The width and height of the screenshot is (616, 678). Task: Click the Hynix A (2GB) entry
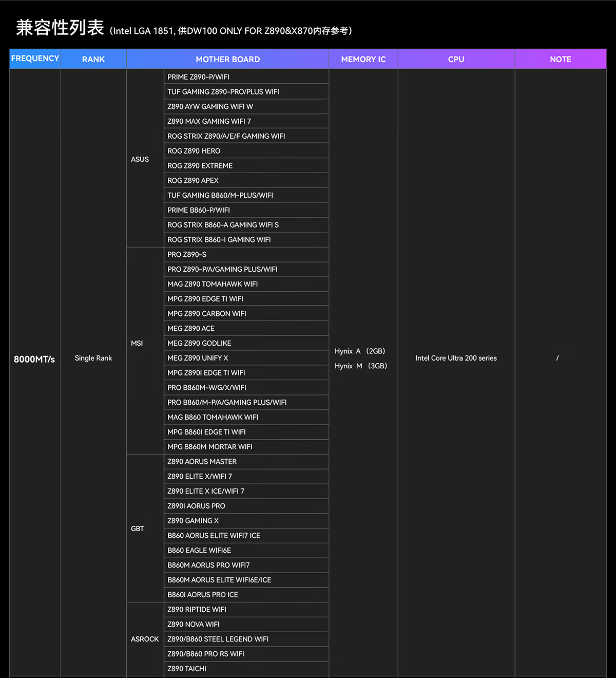click(360, 351)
